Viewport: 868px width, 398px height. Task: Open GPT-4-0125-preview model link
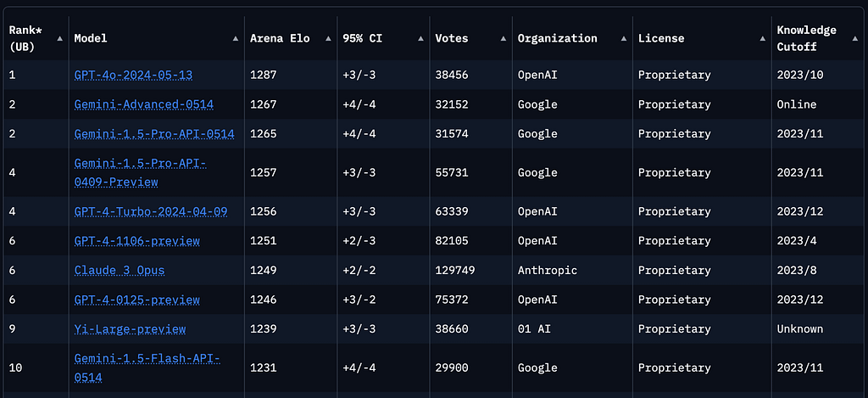pos(137,300)
